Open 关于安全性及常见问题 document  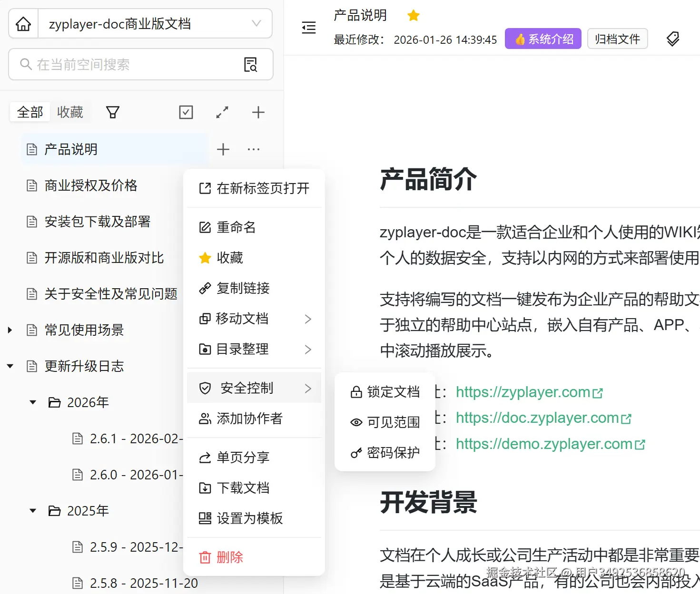pyautogui.click(x=111, y=294)
